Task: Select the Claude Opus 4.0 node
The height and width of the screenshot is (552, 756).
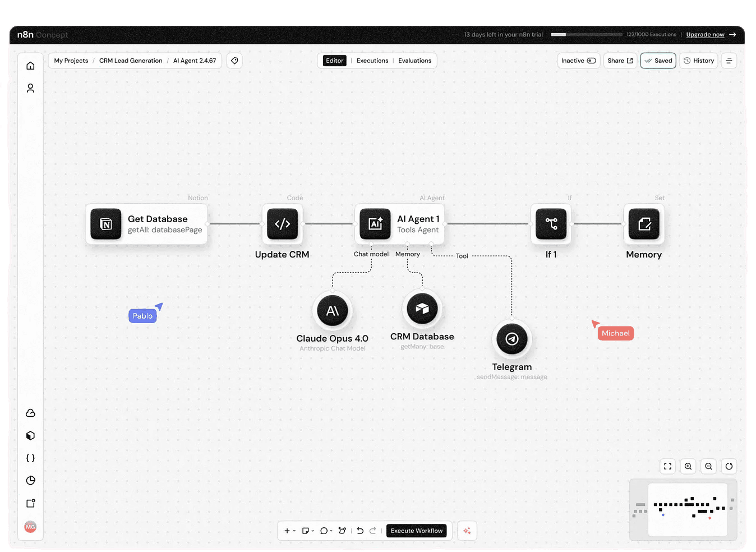Action: 333,310
